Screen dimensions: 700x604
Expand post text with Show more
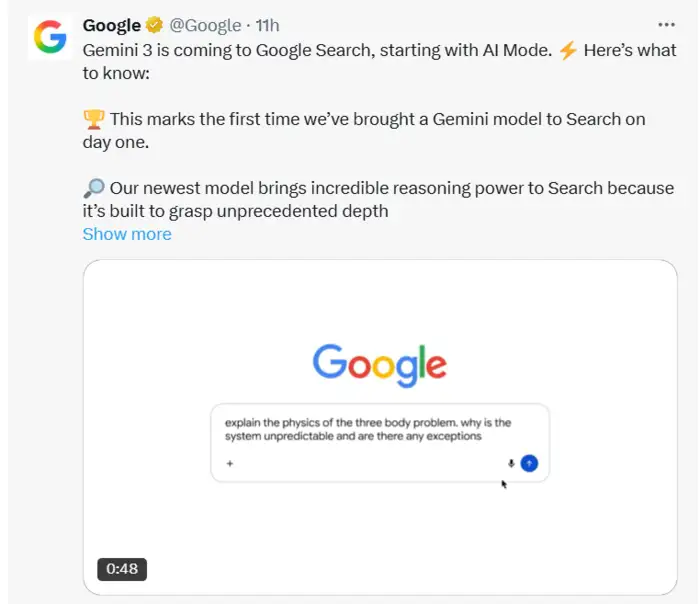[127, 234]
